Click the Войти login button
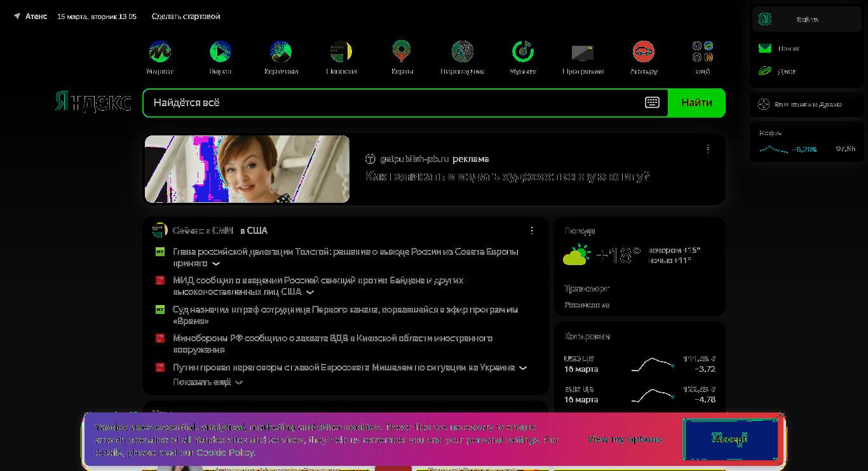The width and height of the screenshot is (868, 471). pyautogui.click(x=807, y=20)
